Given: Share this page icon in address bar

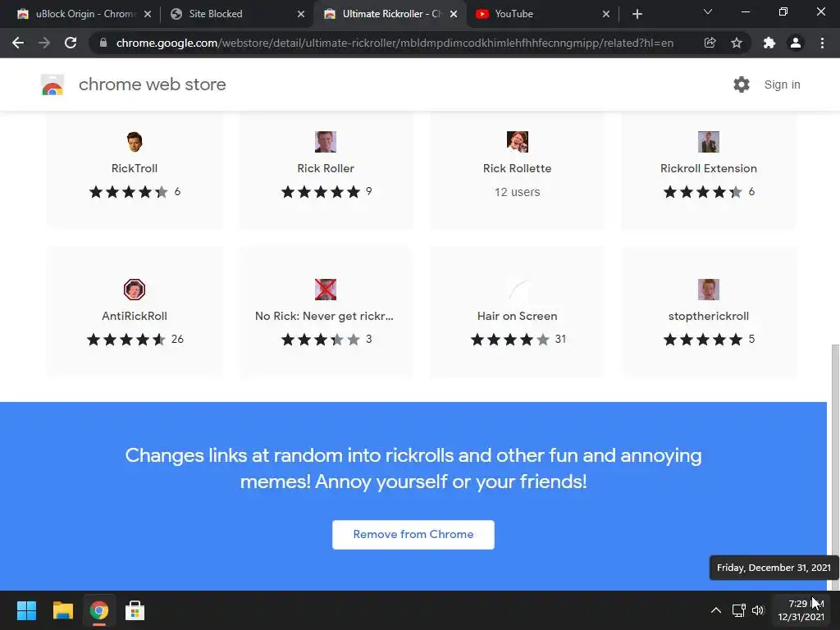Looking at the screenshot, I should 710,43.
